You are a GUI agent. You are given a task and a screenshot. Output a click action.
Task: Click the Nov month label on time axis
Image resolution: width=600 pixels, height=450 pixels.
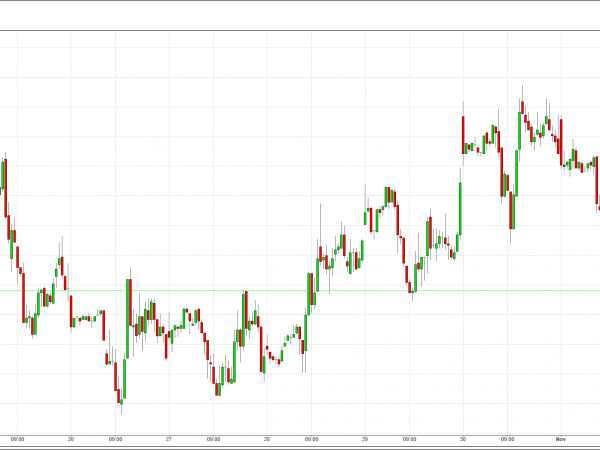click(561, 439)
